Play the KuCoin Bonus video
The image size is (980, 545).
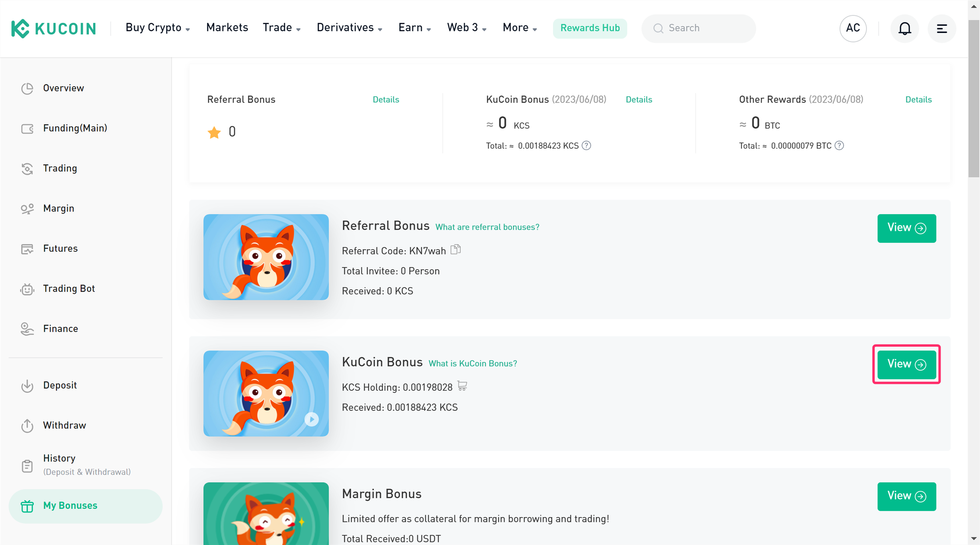click(x=311, y=419)
